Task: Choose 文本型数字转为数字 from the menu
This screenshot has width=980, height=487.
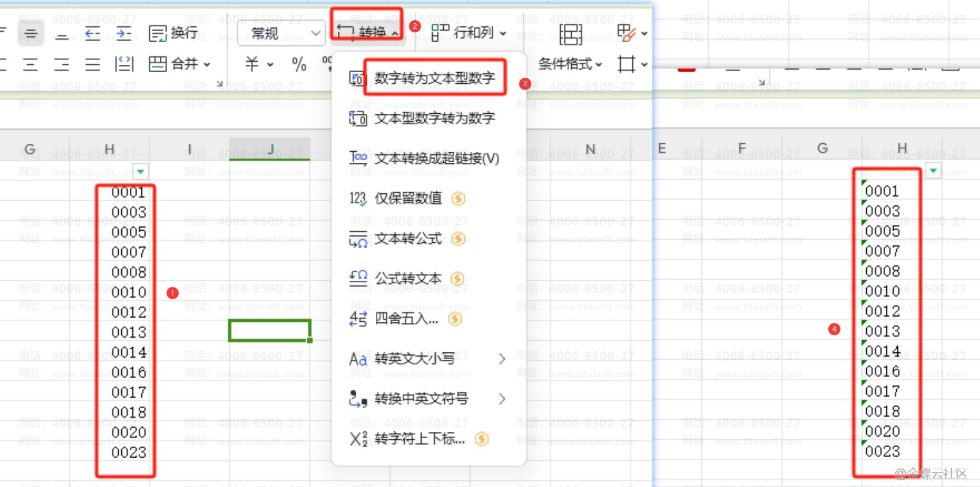Action: [x=428, y=118]
